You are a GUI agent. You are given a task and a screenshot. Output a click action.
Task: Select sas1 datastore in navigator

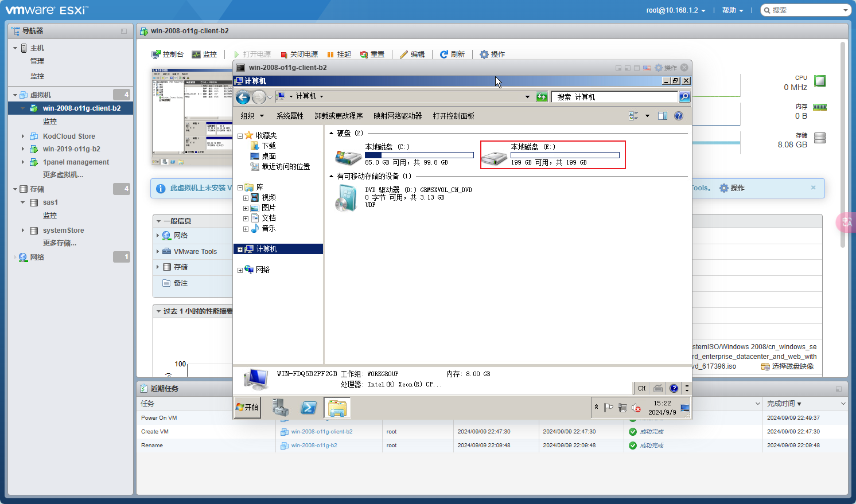50,202
